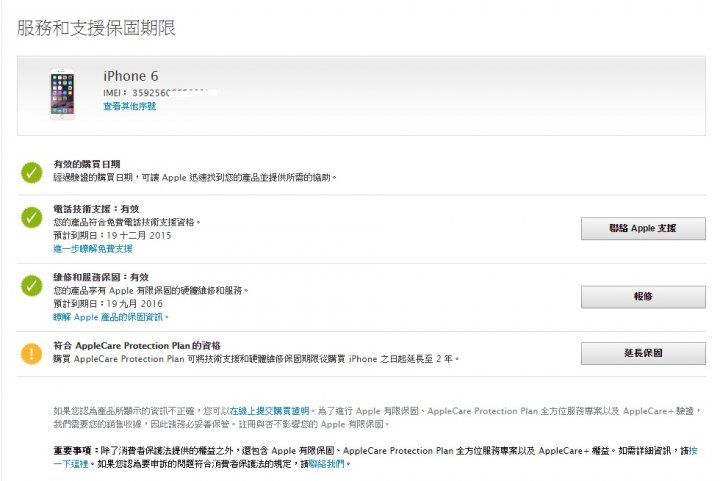The width and height of the screenshot is (720, 481).
Task: Click green checkmark beside 有效的購買日期
Action: (x=32, y=173)
